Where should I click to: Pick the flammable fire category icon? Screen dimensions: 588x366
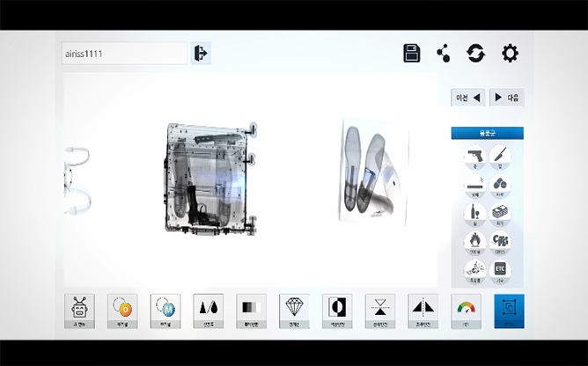pos(474,243)
